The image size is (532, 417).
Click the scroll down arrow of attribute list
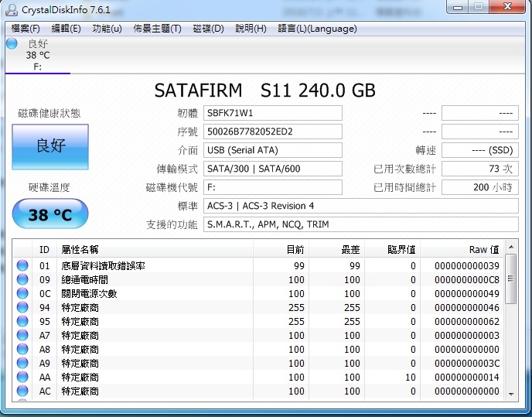tap(511, 395)
